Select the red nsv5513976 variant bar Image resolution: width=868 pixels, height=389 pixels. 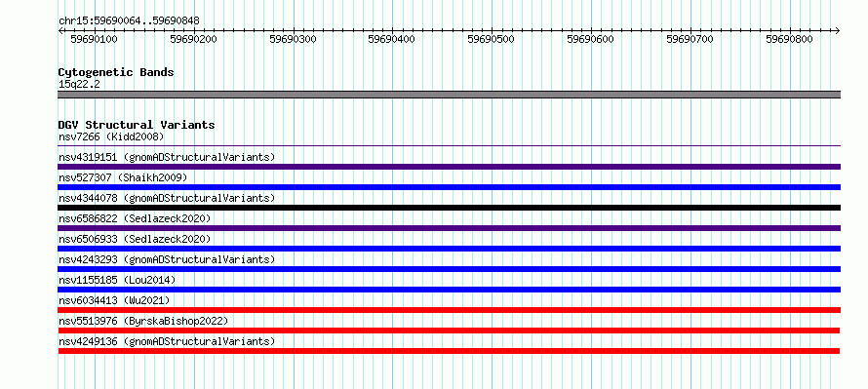449,331
